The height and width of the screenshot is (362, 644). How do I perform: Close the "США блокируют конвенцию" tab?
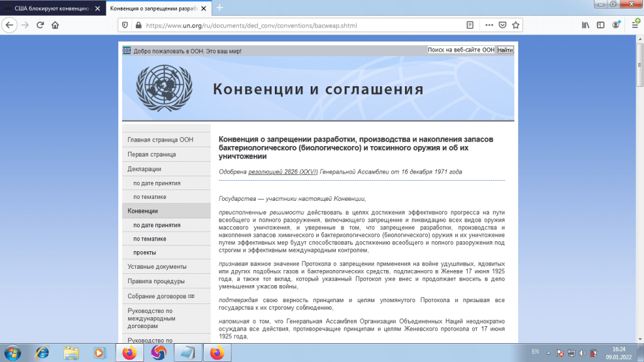pos(97,8)
